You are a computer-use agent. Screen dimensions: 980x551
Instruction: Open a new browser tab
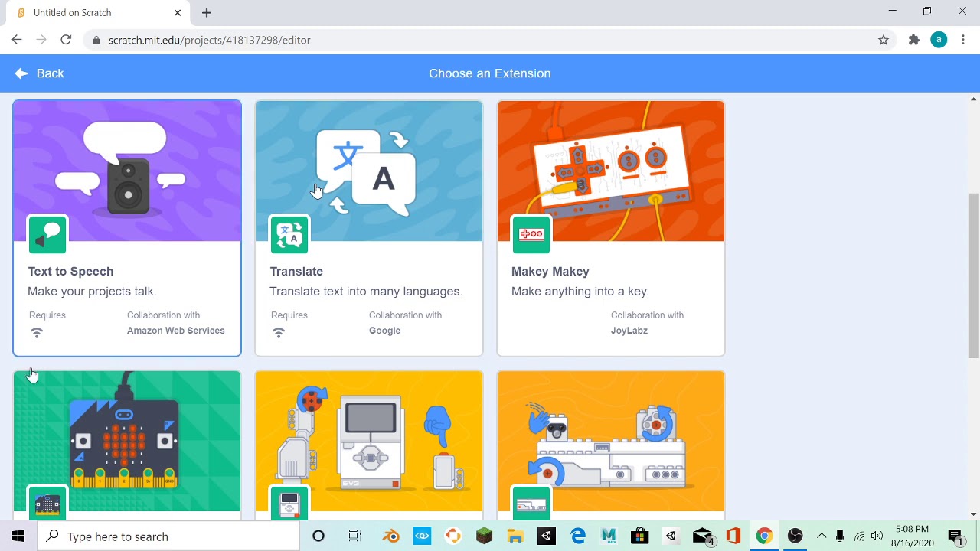[x=207, y=12]
